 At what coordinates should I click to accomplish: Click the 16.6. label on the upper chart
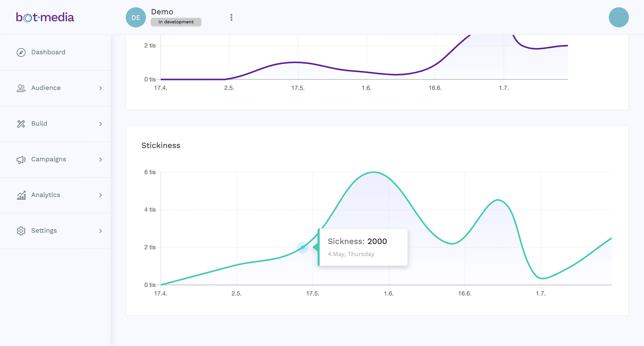[435, 88]
